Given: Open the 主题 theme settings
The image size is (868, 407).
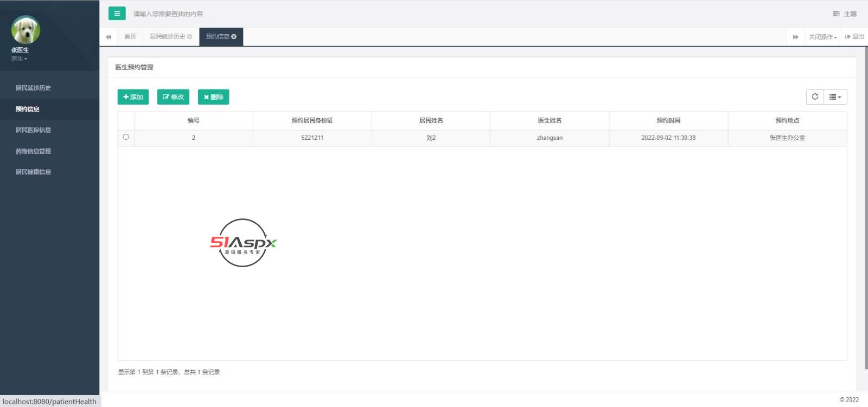Looking at the screenshot, I should (845, 14).
